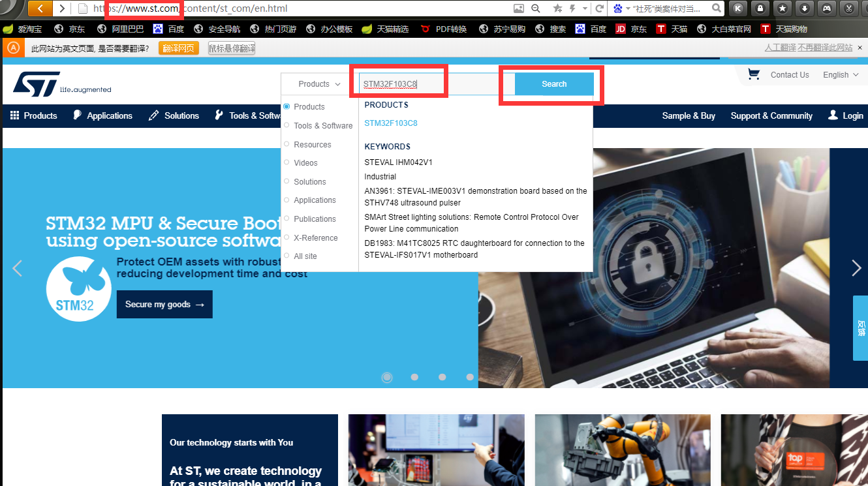Open the PDF转换 bookmark
Image resolution: width=868 pixels, height=486 pixels.
(x=444, y=29)
